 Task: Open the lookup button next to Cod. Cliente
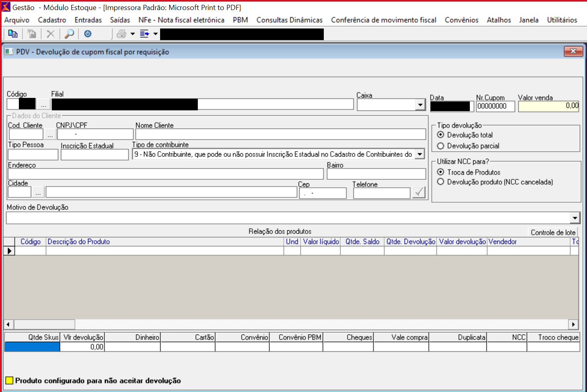(x=50, y=135)
